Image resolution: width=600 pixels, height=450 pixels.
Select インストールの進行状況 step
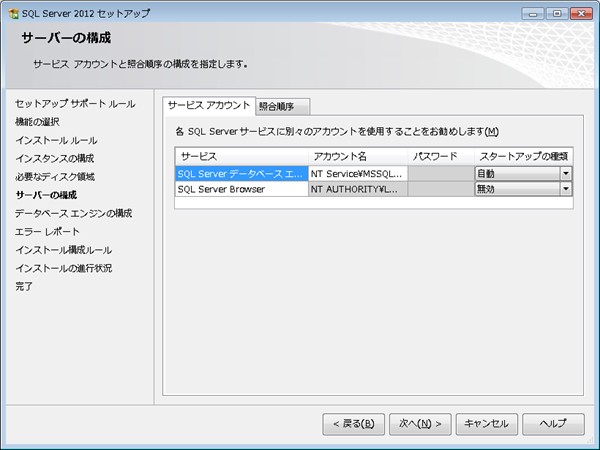[x=64, y=268]
